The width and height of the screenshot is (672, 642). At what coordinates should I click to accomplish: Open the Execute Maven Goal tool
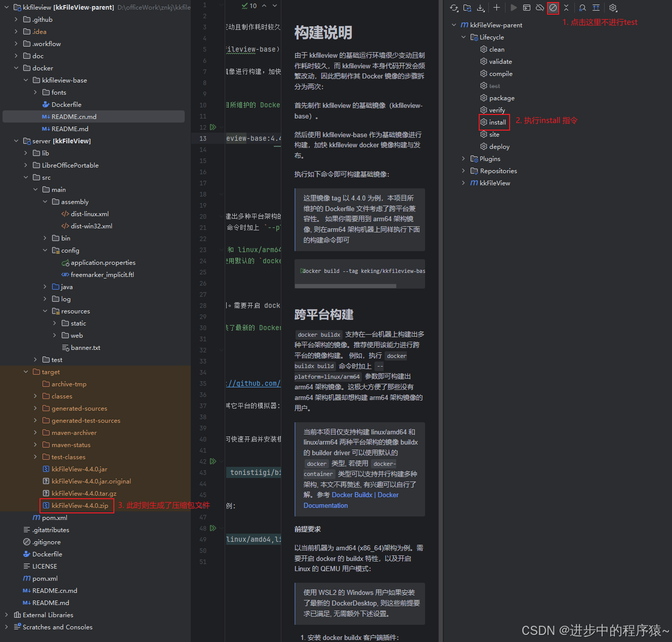[x=527, y=8]
